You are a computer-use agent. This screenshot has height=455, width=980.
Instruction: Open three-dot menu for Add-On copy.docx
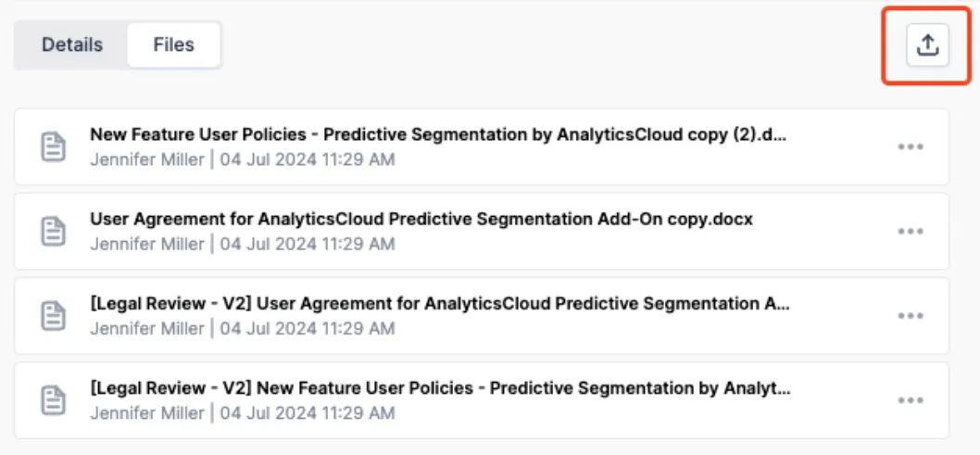coord(911,232)
